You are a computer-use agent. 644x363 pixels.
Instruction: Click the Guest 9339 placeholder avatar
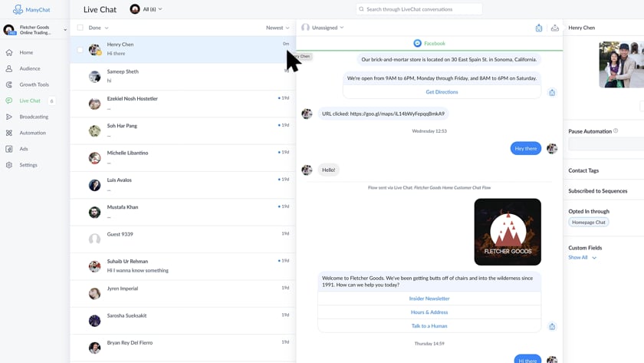[94, 239]
